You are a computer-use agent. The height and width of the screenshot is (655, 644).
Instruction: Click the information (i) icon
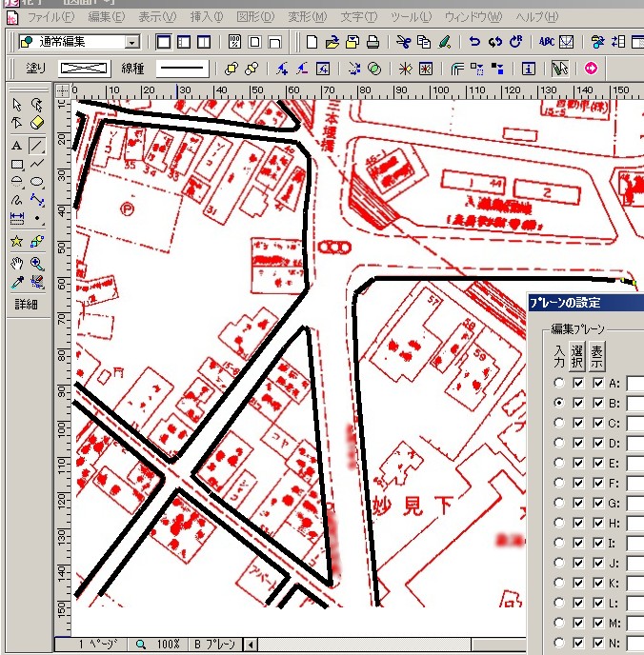pyautogui.click(x=529, y=69)
